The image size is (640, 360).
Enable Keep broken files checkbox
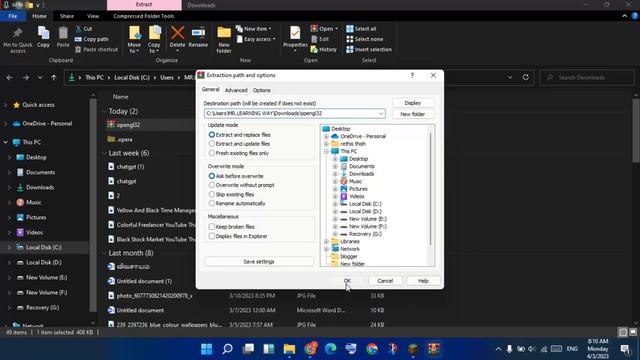point(211,227)
